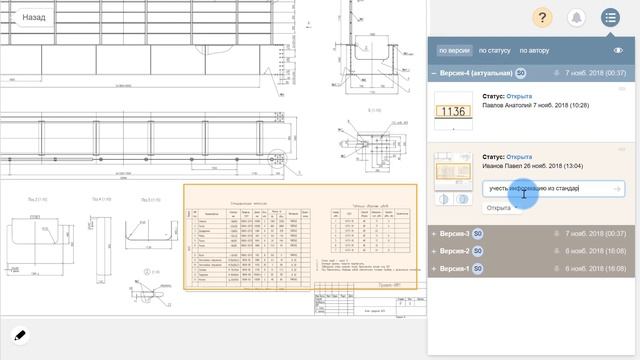Expand the Версия-2 section
This screenshot has width=640, height=360.
434,251
